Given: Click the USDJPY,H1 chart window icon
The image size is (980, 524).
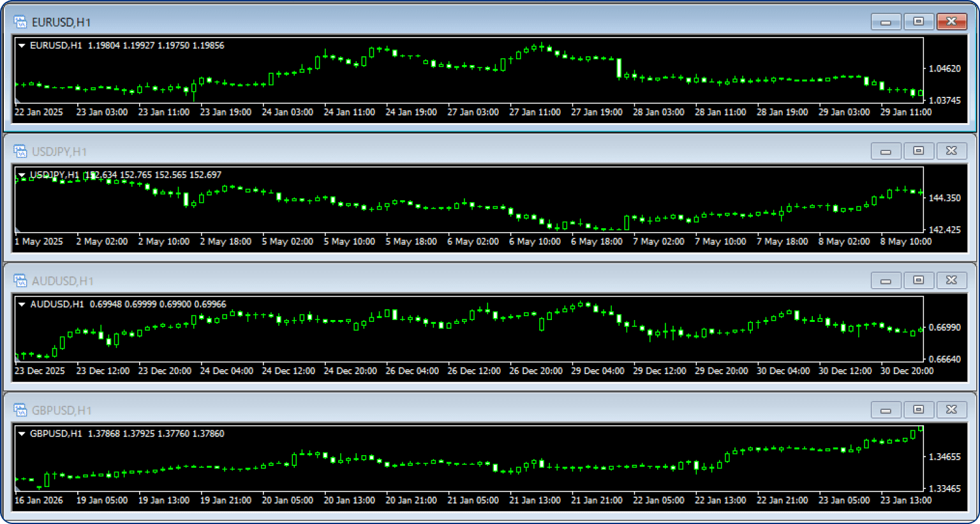Looking at the screenshot, I should pyautogui.click(x=20, y=152).
